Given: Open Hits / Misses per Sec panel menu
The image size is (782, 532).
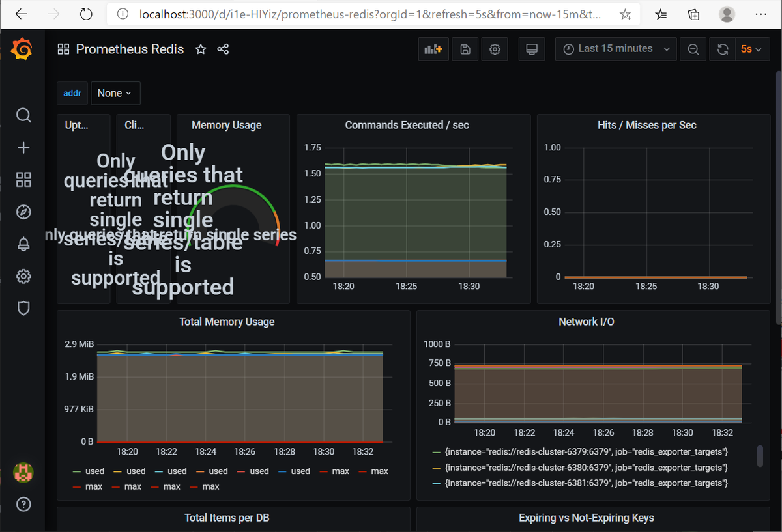Looking at the screenshot, I should coord(646,125).
